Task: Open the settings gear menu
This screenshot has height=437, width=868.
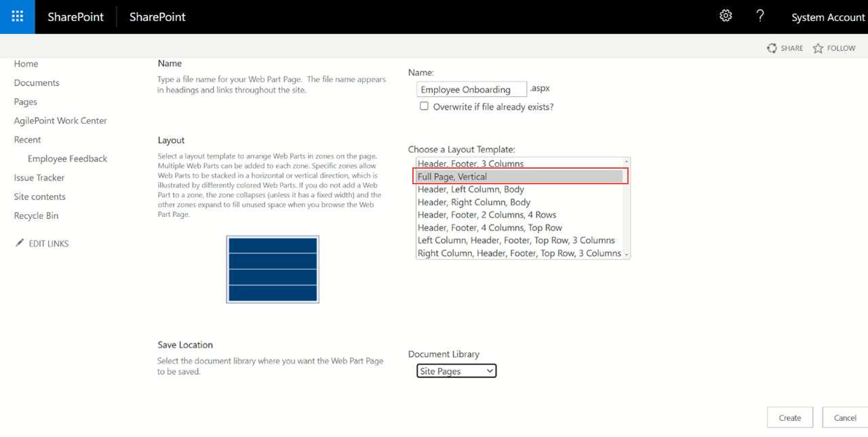Action: click(726, 16)
